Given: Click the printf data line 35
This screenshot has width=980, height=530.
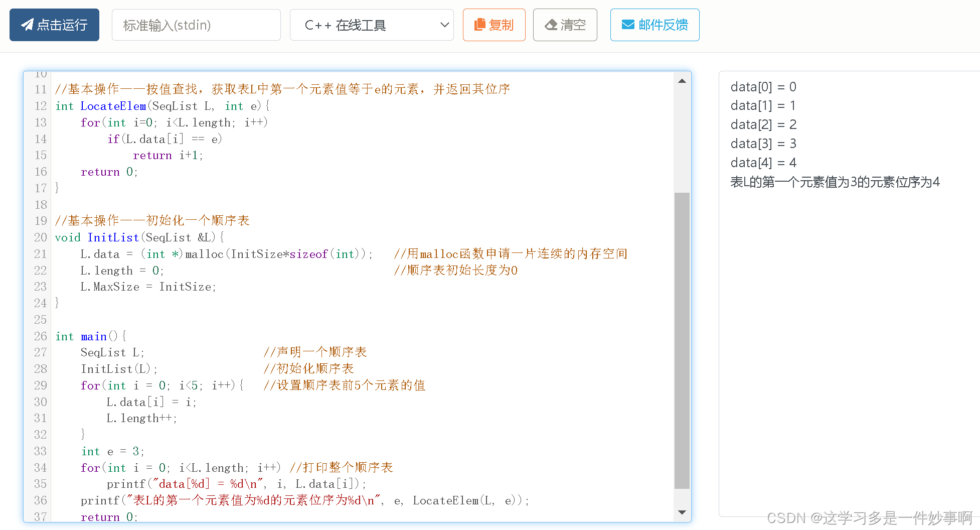Looking at the screenshot, I should point(237,484).
